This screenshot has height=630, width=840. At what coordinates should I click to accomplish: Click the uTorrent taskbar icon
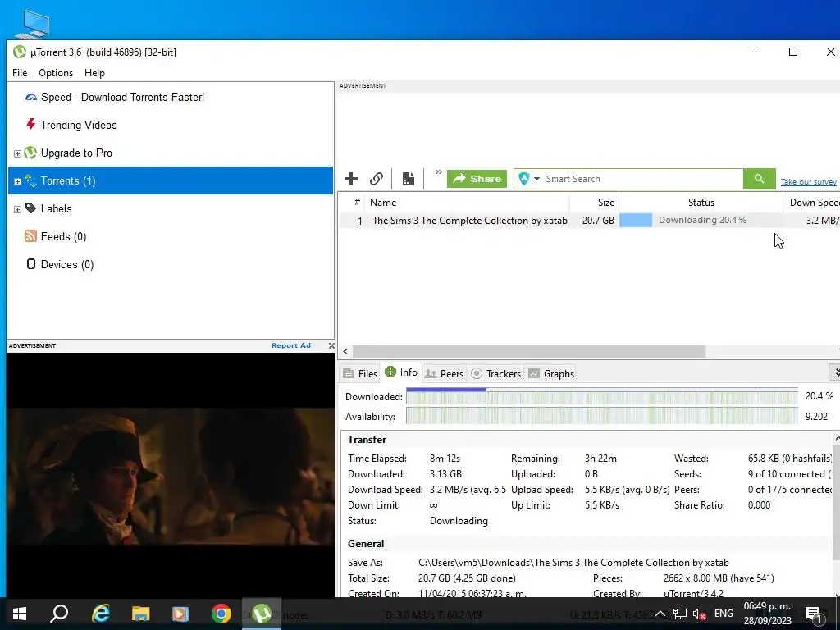tap(262, 614)
